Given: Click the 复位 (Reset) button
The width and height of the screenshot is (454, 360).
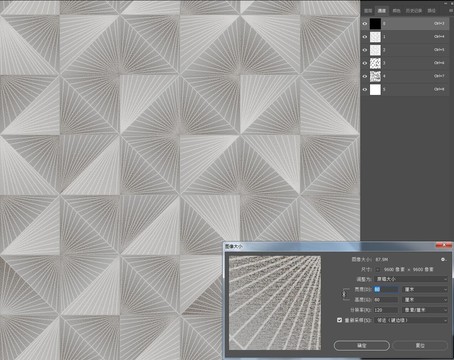Looking at the screenshot, I should [420, 345].
